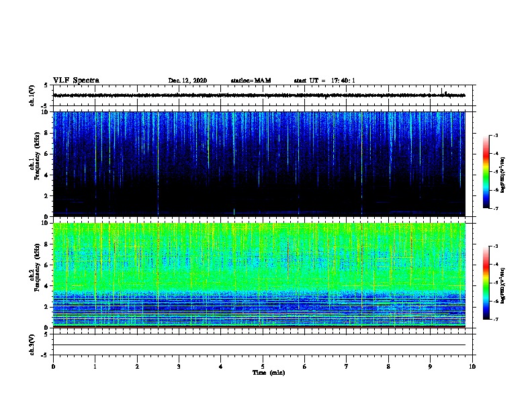Click the "station=MAM" header label
Image resolution: width=532 pixels, height=411 pixels.
251,81
